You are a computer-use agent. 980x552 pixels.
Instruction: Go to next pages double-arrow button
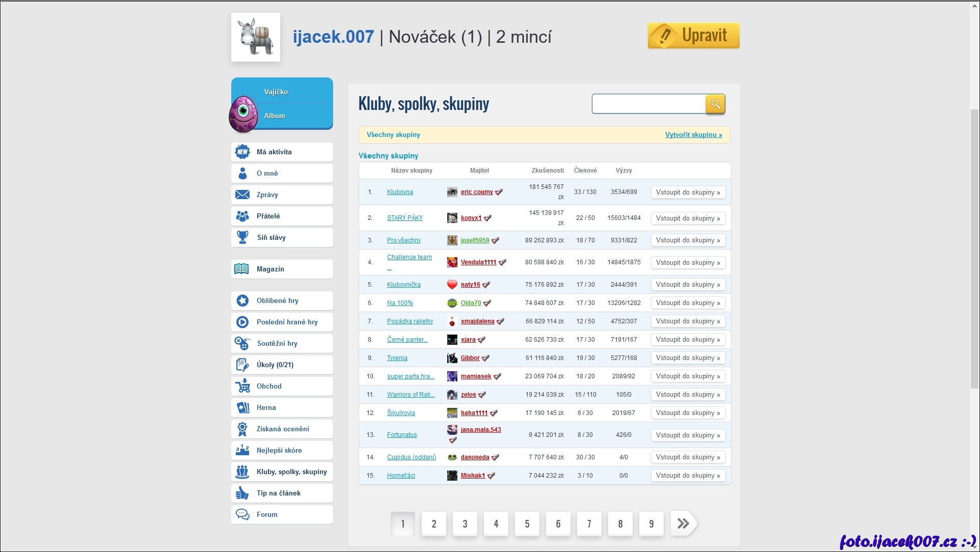[x=683, y=523]
